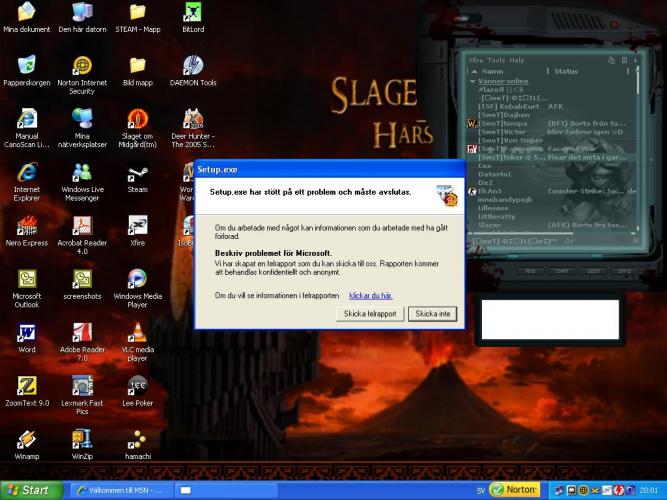The height and width of the screenshot is (500, 667).
Task: Select friend [ISF] KebabKurt in list
Action: [x=507, y=106]
